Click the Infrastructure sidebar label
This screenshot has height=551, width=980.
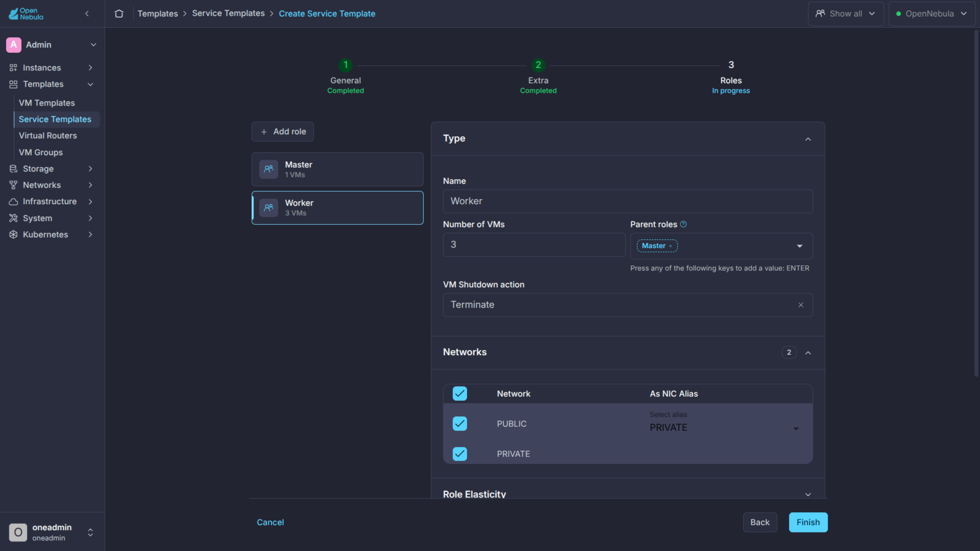pos(50,202)
